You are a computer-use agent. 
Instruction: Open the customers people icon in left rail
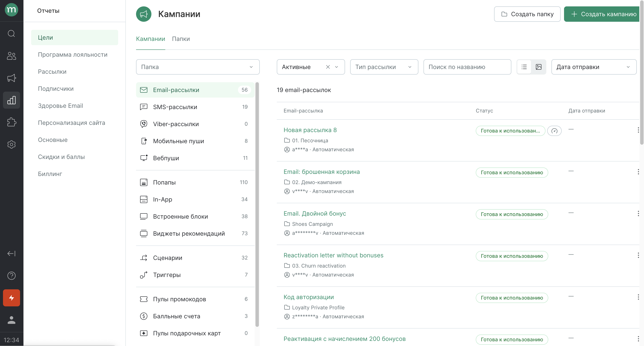pos(12,56)
